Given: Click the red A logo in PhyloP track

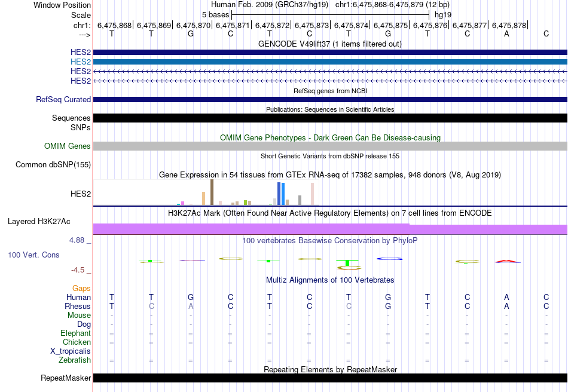Looking at the screenshot, I should tap(507, 261).
